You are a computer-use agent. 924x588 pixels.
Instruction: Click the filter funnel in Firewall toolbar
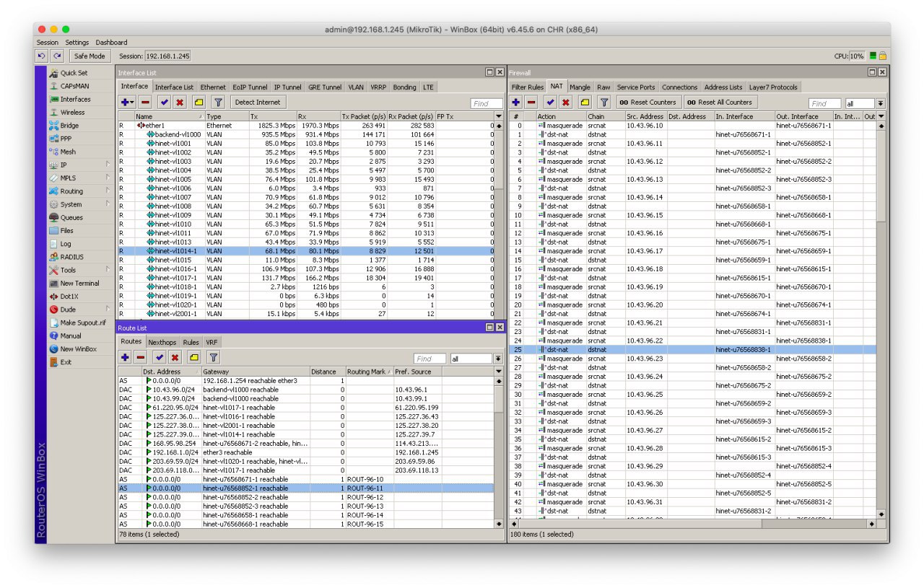coord(605,102)
